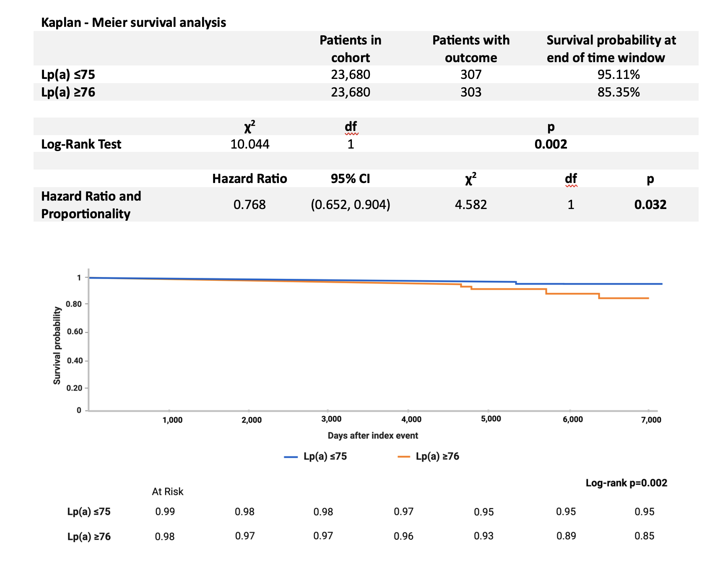Click the bold p-value 0.032
The image size is (728, 580).
pyautogui.click(x=650, y=205)
